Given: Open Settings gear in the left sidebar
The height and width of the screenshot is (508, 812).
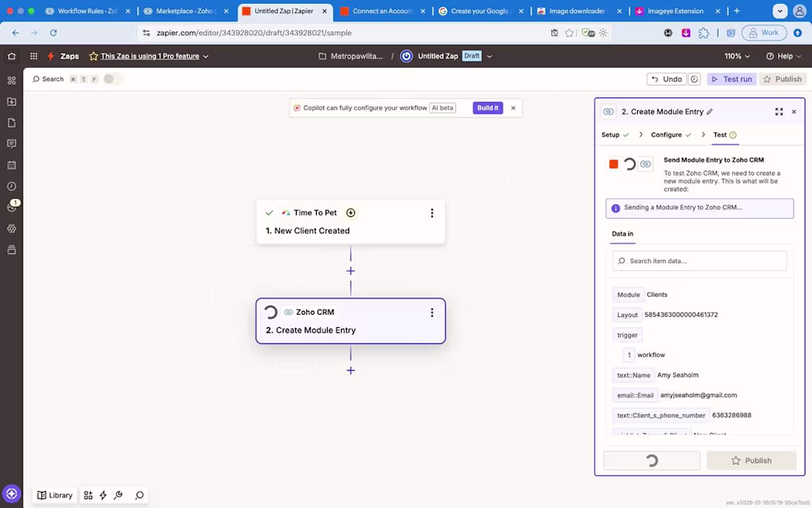Looking at the screenshot, I should coord(11,228).
